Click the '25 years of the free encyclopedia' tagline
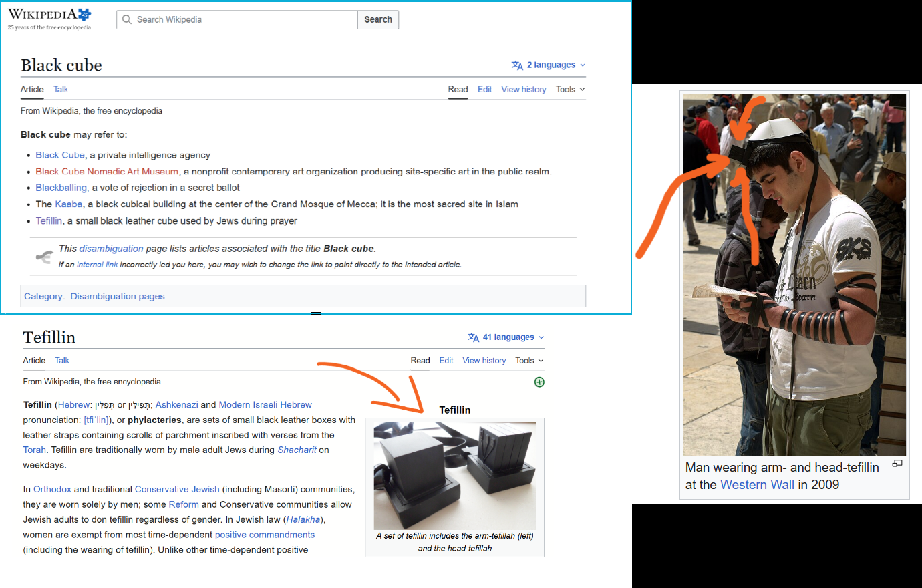 coord(49,28)
